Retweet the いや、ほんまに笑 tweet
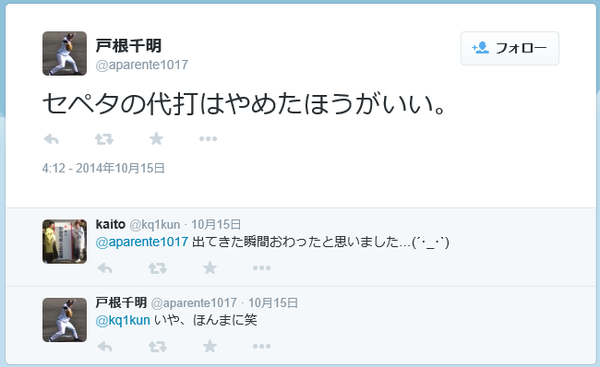This screenshot has height=367, width=600. pyautogui.click(x=158, y=347)
